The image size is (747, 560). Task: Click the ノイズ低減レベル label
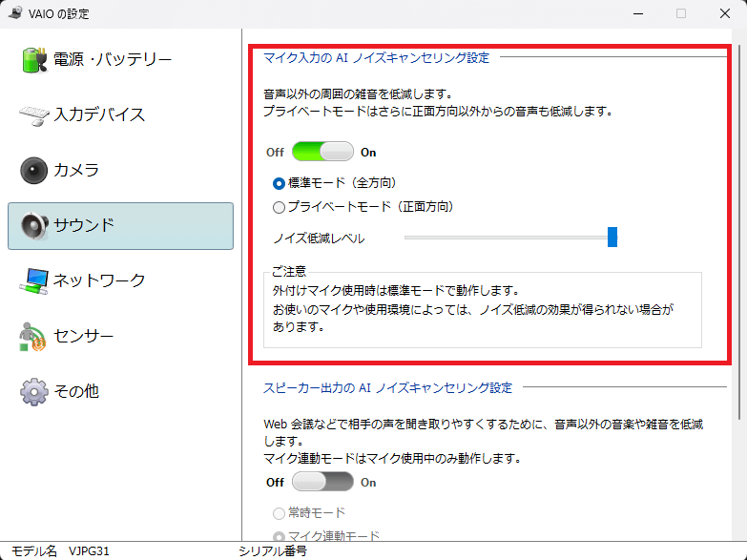320,239
